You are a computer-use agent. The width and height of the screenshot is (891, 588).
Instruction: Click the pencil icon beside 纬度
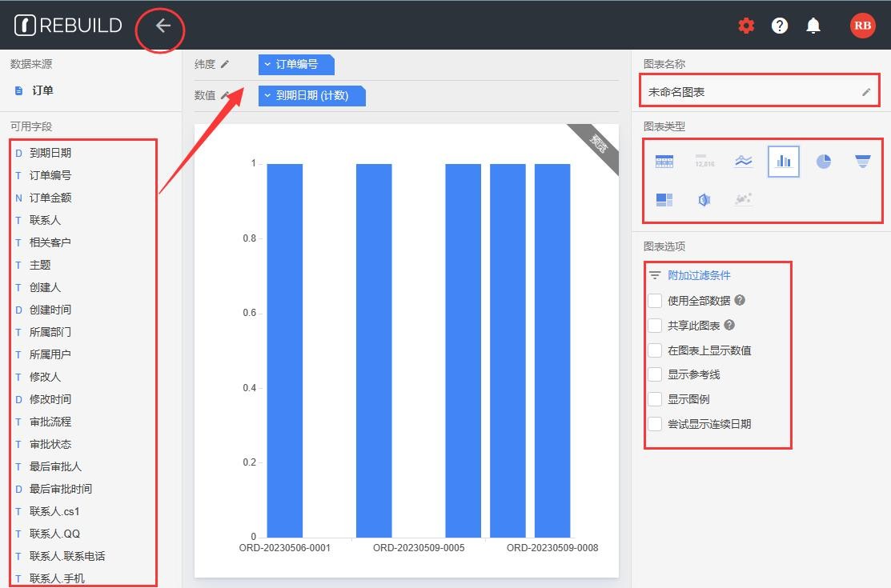click(x=225, y=64)
